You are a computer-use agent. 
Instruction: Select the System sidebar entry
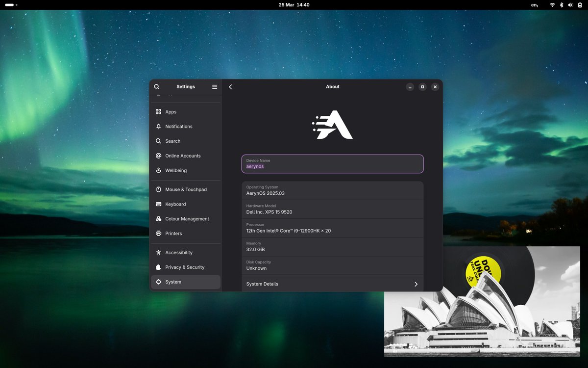[x=186, y=282]
